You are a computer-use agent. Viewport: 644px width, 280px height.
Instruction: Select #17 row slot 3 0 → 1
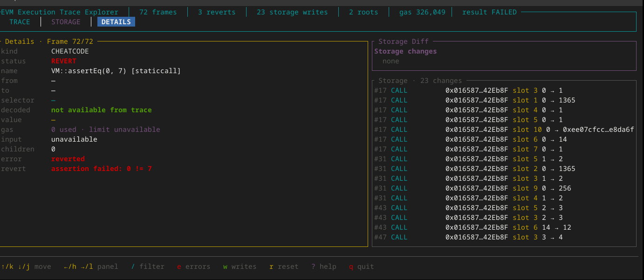[504, 90]
